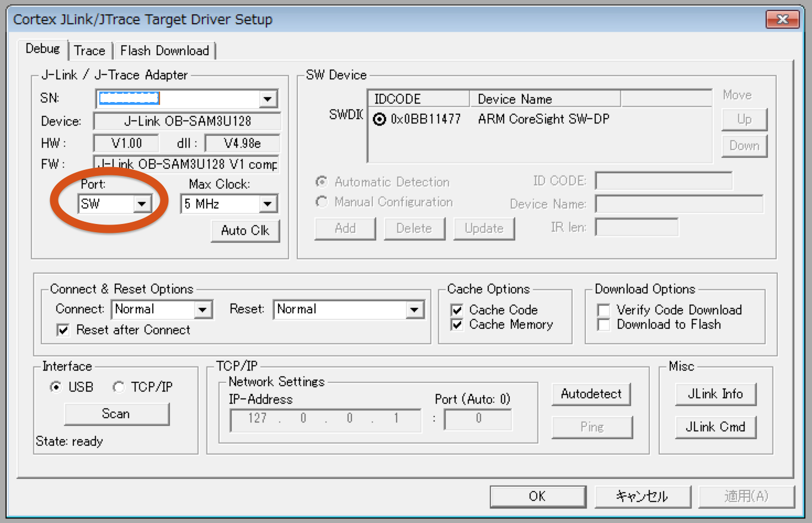Select the 0x0BB11477 SWDIO device radio

pyautogui.click(x=380, y=119)
